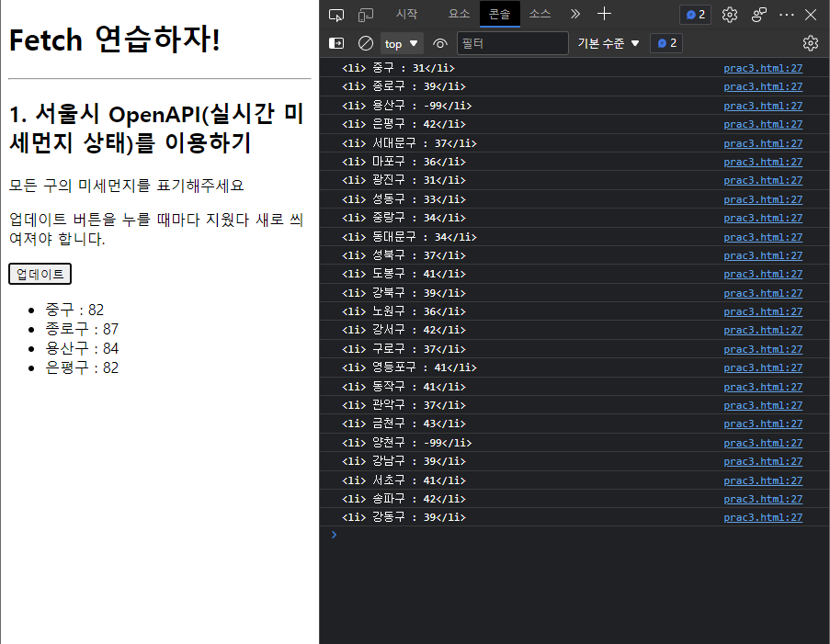Open the DevTools feedback icon beside the top gear
The image size is (830, 644).
758,15
